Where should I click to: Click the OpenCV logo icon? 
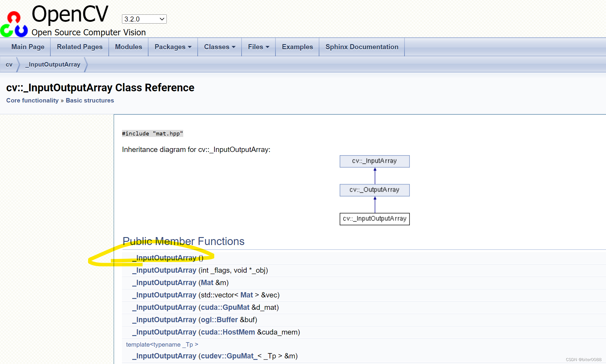(x=14, y=24)
